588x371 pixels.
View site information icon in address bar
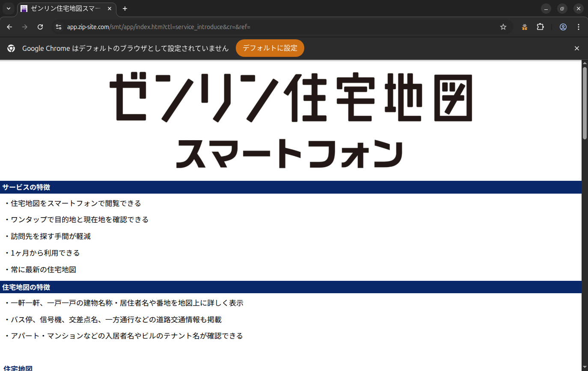(59, 27)
